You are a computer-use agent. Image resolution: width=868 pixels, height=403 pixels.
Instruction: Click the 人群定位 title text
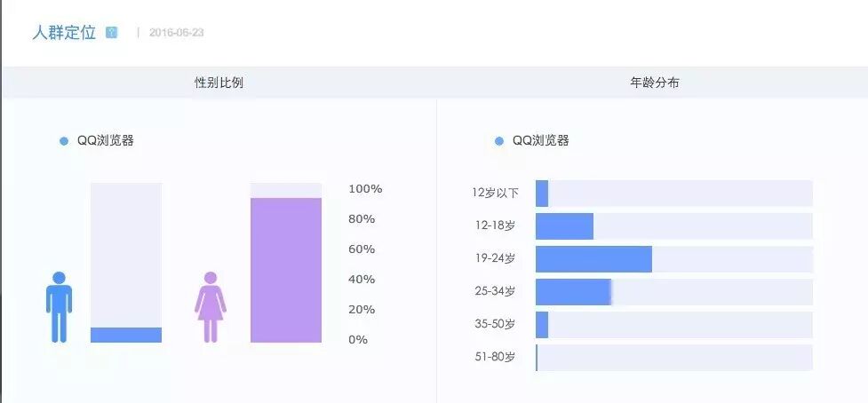click(64, 33)
